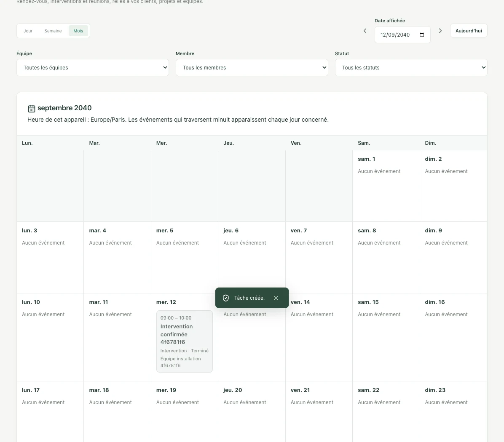504x442 pixels.
Task: Click 'sam. 1' day label
Action: pos(367,159)
